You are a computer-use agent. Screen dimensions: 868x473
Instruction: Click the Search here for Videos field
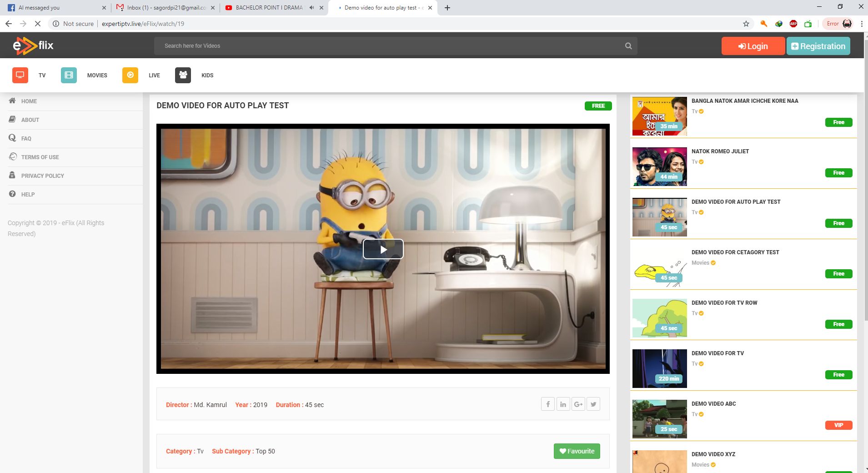point(396,46)
